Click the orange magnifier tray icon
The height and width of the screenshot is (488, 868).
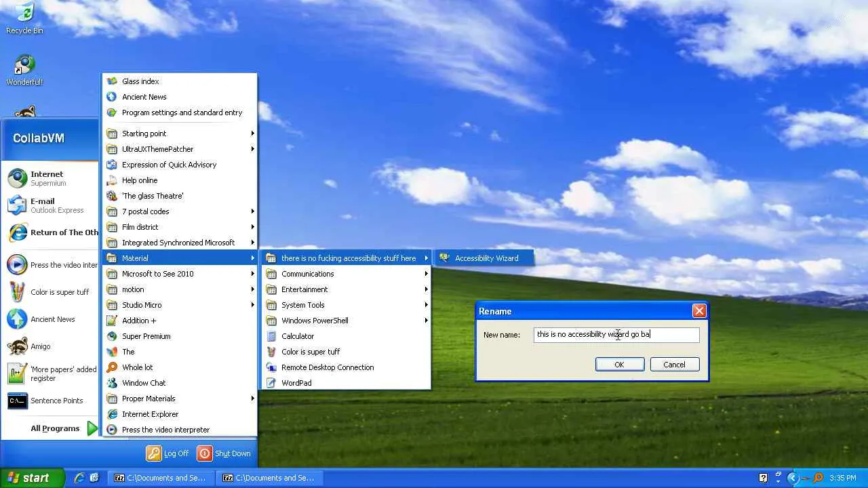[819, 478]
